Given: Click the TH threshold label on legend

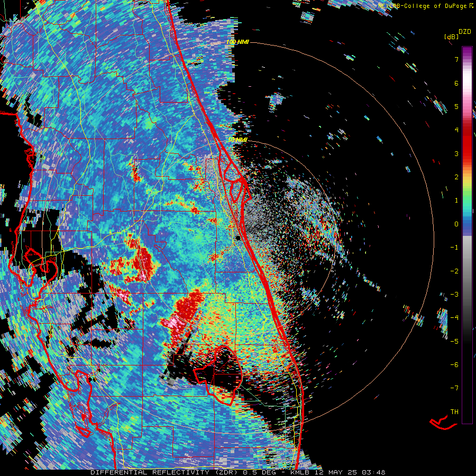Looking at the screenshot, I should click(x=454, y=412).
